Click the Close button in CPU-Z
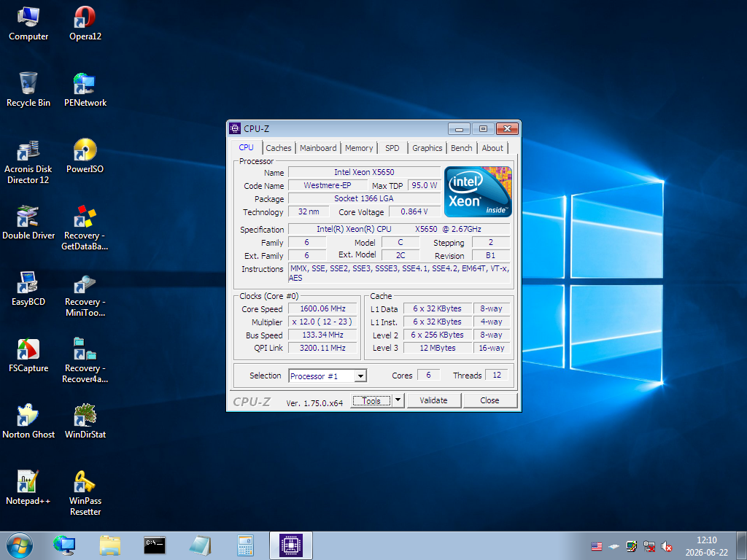This screenshot has height=560, width=747. pos(489,400)
